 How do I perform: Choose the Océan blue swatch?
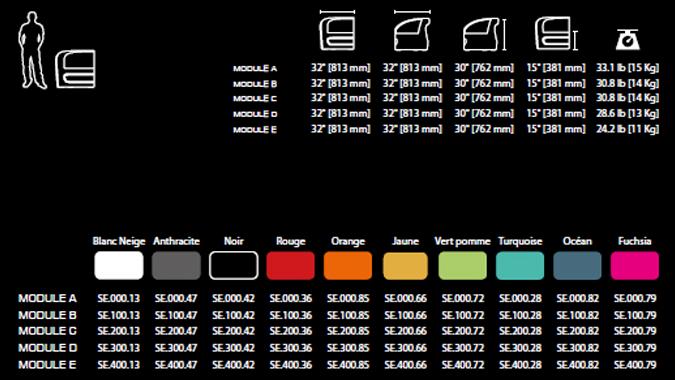click(577, 266)
